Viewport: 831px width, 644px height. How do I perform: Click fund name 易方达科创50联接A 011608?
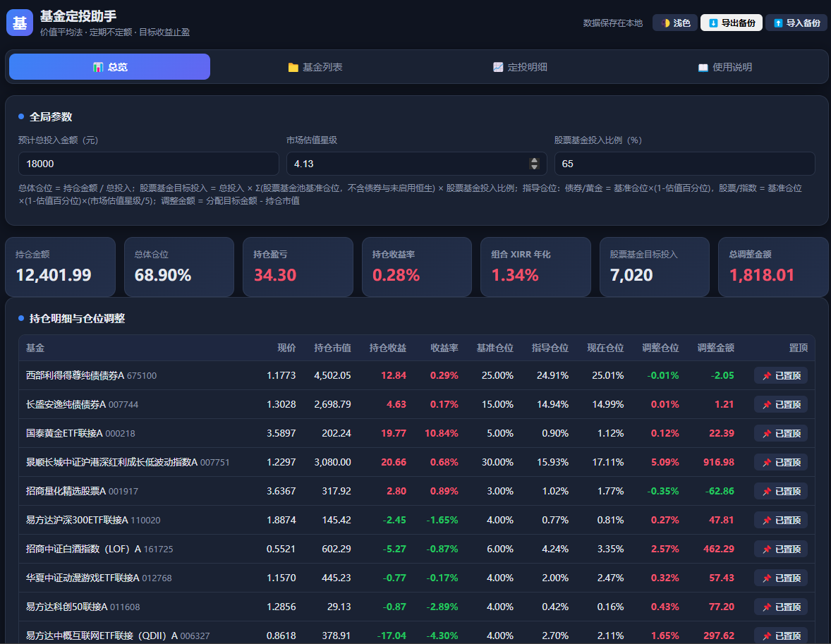tap(83, 607)
